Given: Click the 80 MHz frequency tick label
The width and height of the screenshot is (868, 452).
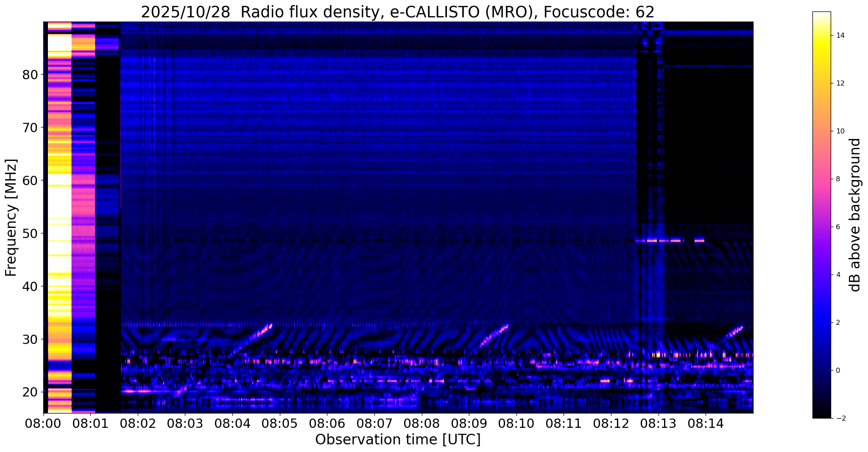Looking at the screenshot, I should pos(30,75).
